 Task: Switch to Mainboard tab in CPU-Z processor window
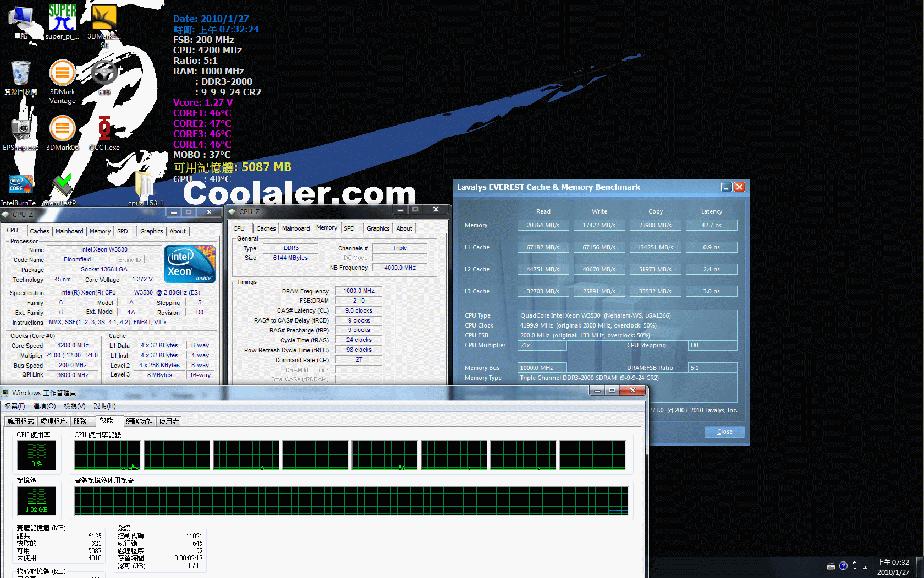[69, 231]
